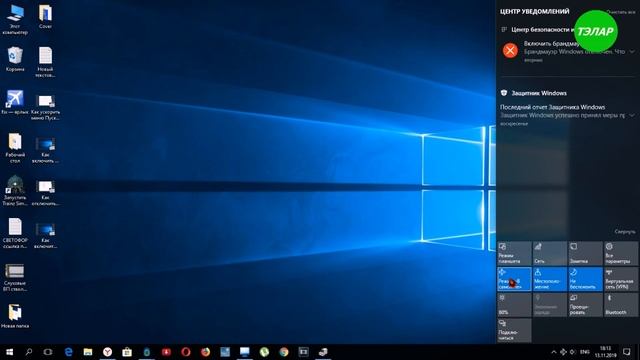Select the Новый текстовый document icon
The width and height of the screenshot is (640, 360).
coord(45,62)
